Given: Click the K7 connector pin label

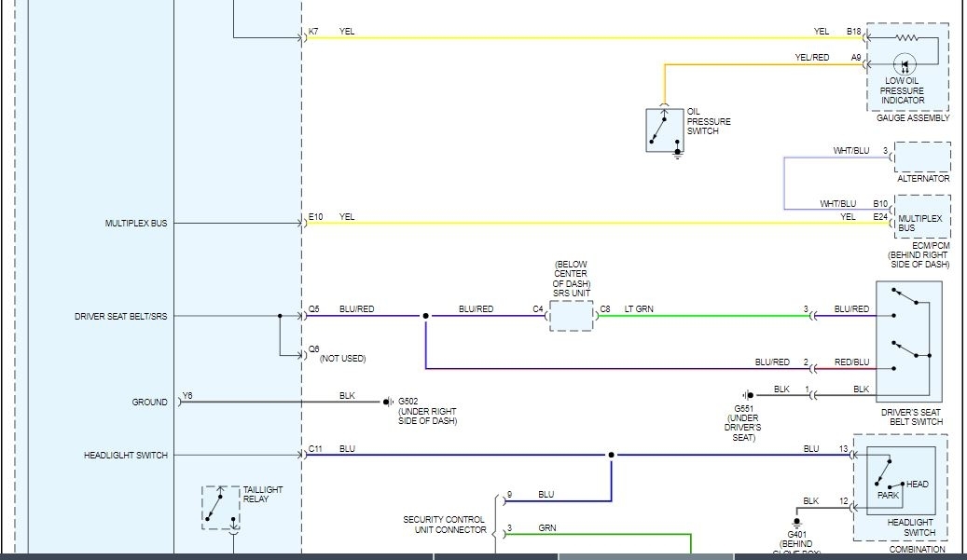Looking at the screenshot, I should tap(313, 32).
